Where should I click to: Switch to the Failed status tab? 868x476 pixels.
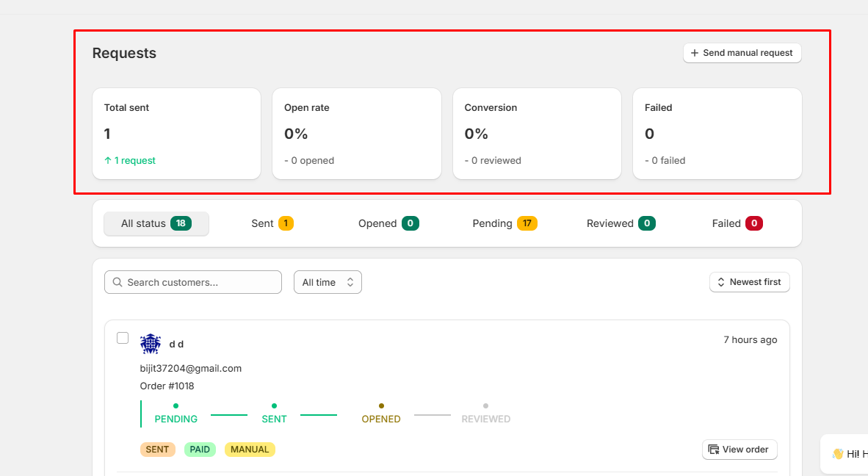click(x=737, y=223)
